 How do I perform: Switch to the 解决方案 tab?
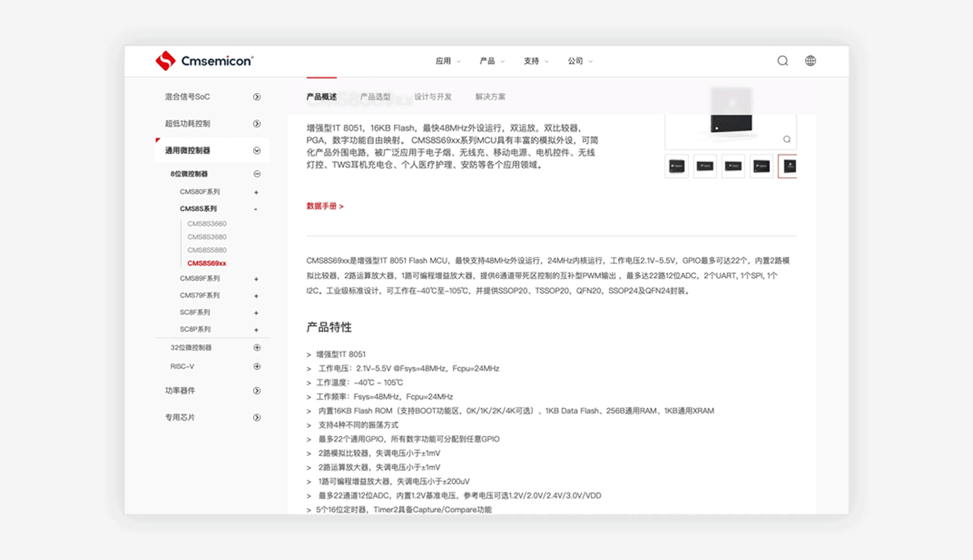pyautogui.click(x=491, y=97)
